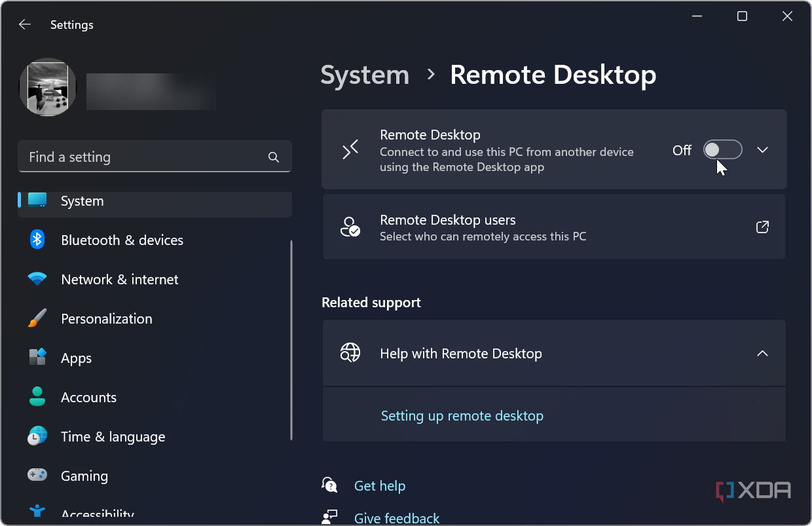The image size is (812, 526).
Task: Click the Get help link
Action: [380, 486]
